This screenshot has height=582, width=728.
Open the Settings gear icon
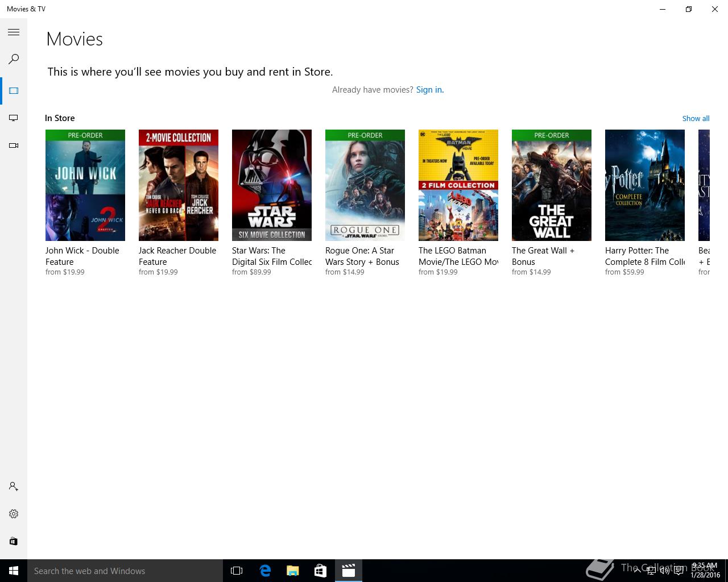[14, 514]
